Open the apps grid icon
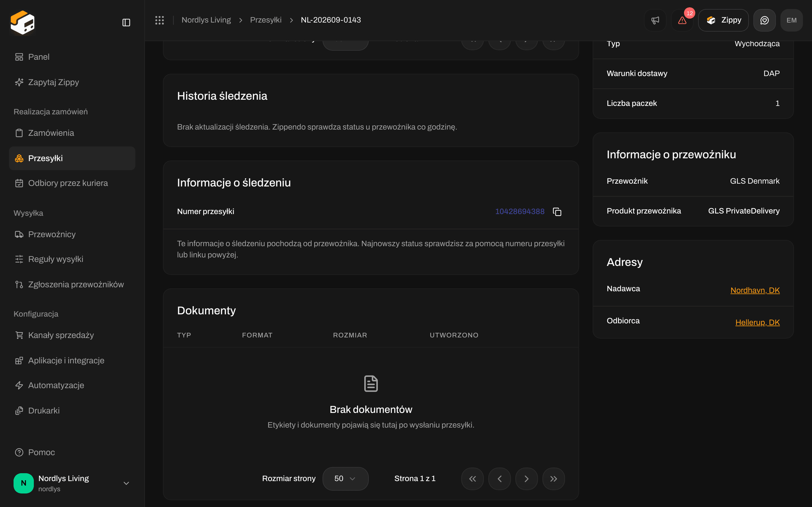This screenshot has width=812, height=507. click(160, 20)
